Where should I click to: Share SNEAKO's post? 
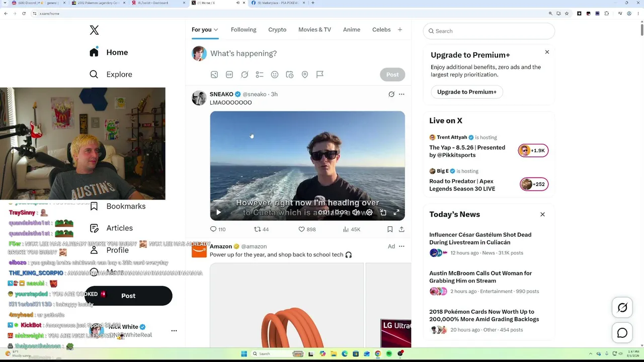[401, 229]
